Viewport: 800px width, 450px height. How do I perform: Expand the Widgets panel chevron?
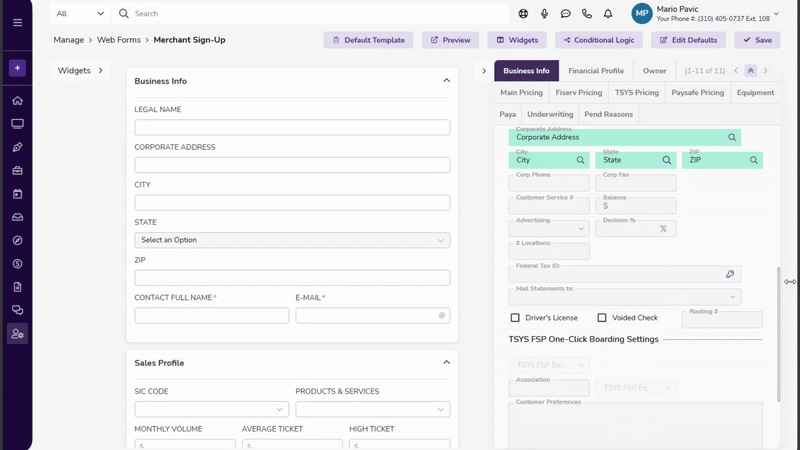pos(100,71)
